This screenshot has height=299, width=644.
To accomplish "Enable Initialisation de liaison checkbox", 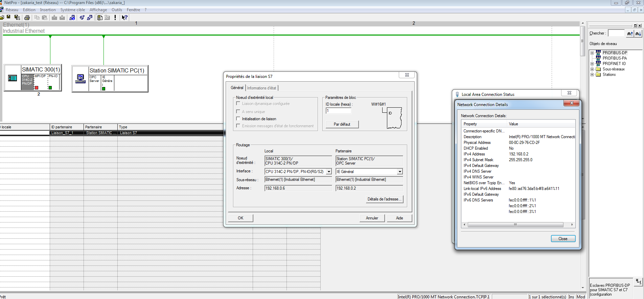I will [238, 119].
